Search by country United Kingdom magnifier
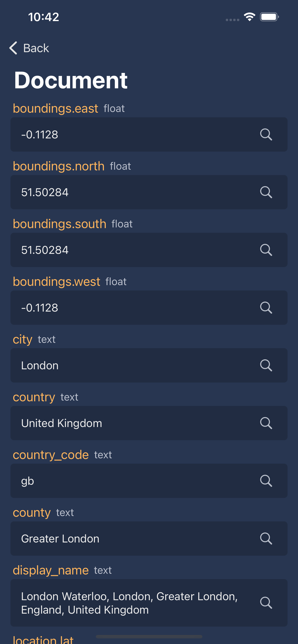 [266, 423]
